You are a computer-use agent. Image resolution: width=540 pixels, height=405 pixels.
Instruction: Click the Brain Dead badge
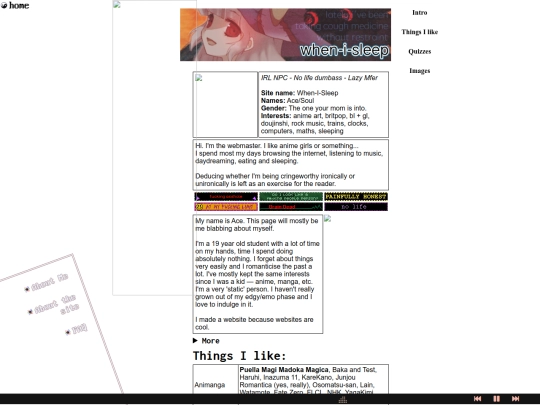tap(291, 207)
